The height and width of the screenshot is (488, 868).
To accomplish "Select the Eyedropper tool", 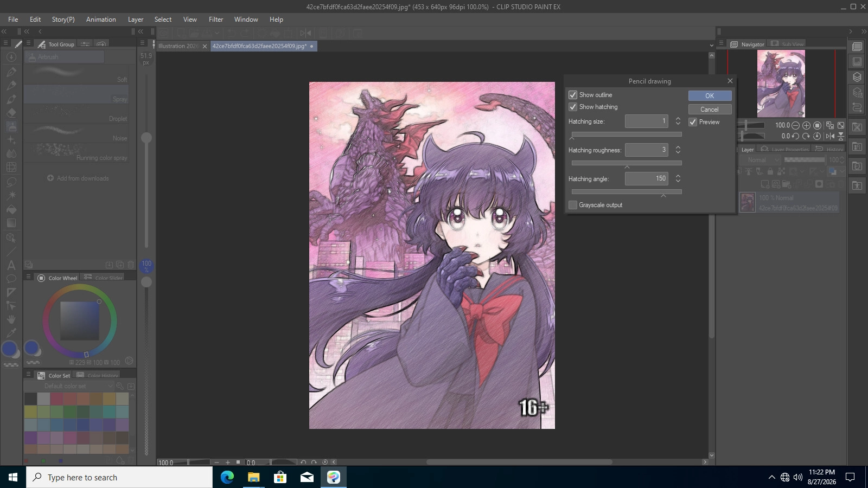I will tap(11, 333).
